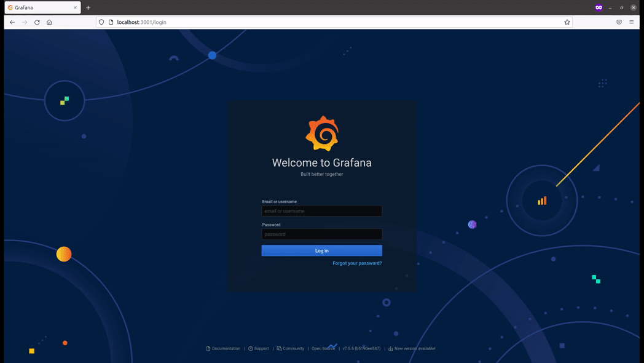Open the Save to Pocket icon
This screenshot has width=644, height=363.
click(619, 22)
